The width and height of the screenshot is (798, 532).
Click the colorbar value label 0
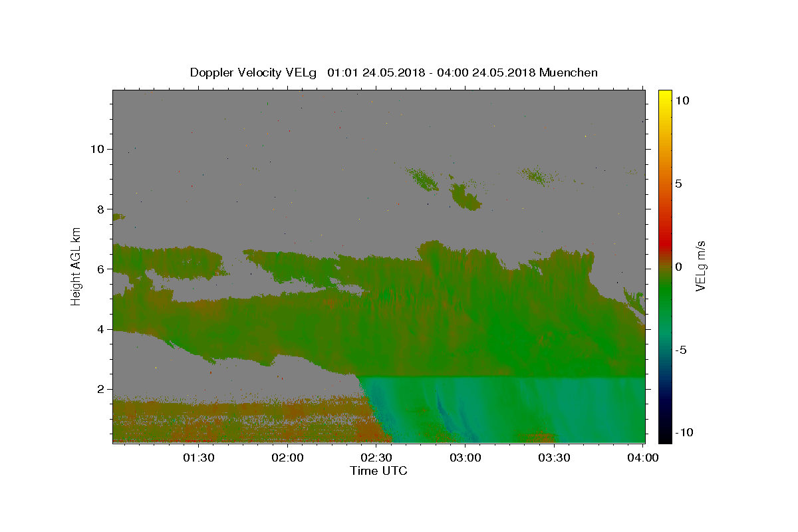coord(678,267)
